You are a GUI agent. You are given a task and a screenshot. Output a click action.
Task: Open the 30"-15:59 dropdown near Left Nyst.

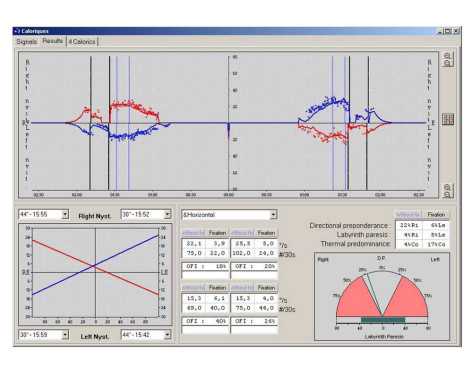click(65, 335)
